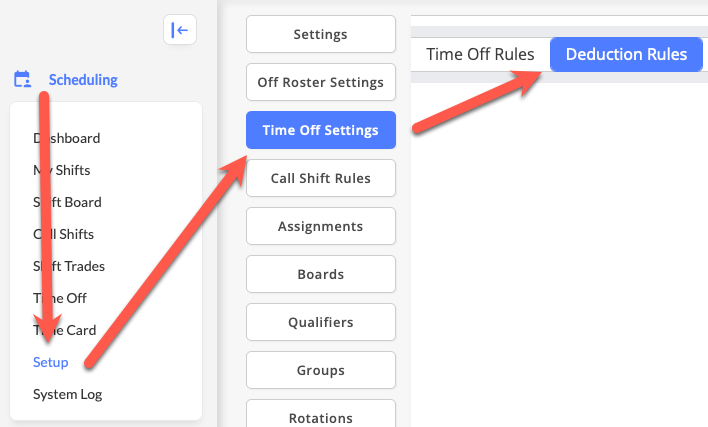The image size is (708, 427).
Task: Select the Time Off Settings button
Action: (x=320, y=130)
